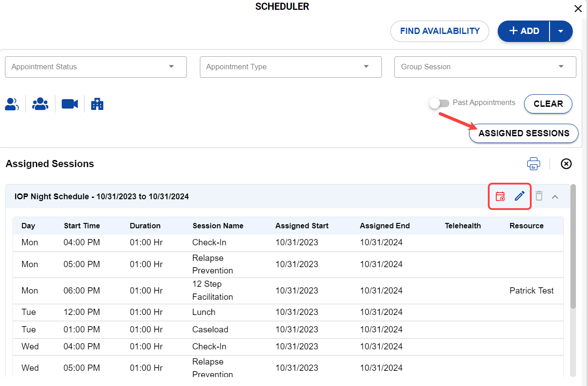Delete the IOP Night Schedule
The height and width of the screenshot is (386, 588).
(539, 196)
